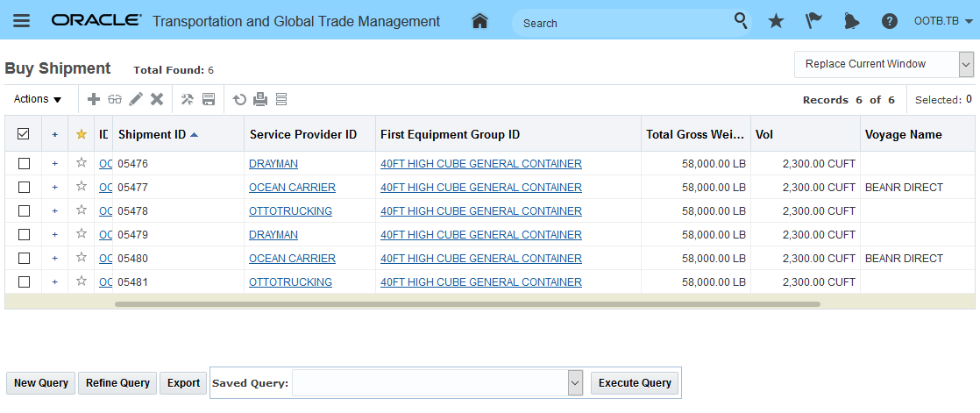
Task: Click the Delete (X) toolbar icon
Action: coord(157,99)
